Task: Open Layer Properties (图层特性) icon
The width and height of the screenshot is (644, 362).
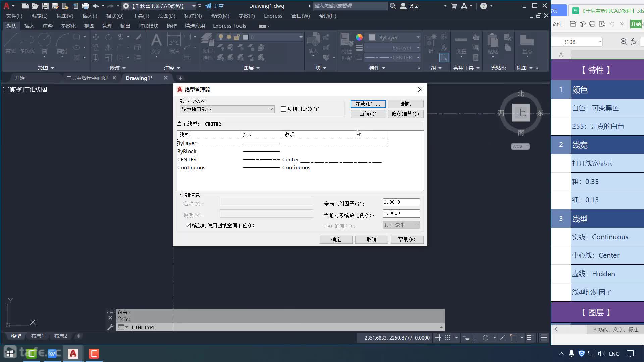Action: 208,46
